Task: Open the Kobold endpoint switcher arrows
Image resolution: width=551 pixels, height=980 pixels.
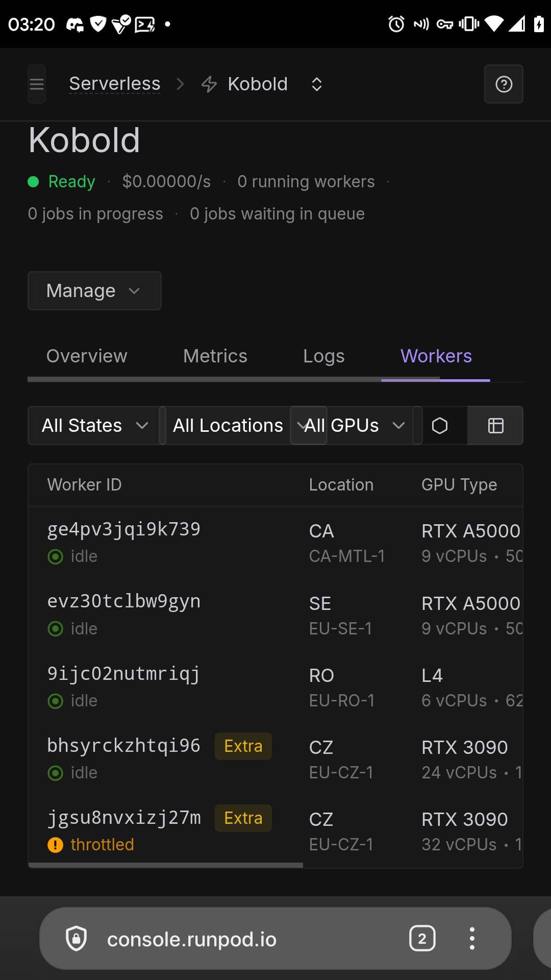Action: point(317,84)
